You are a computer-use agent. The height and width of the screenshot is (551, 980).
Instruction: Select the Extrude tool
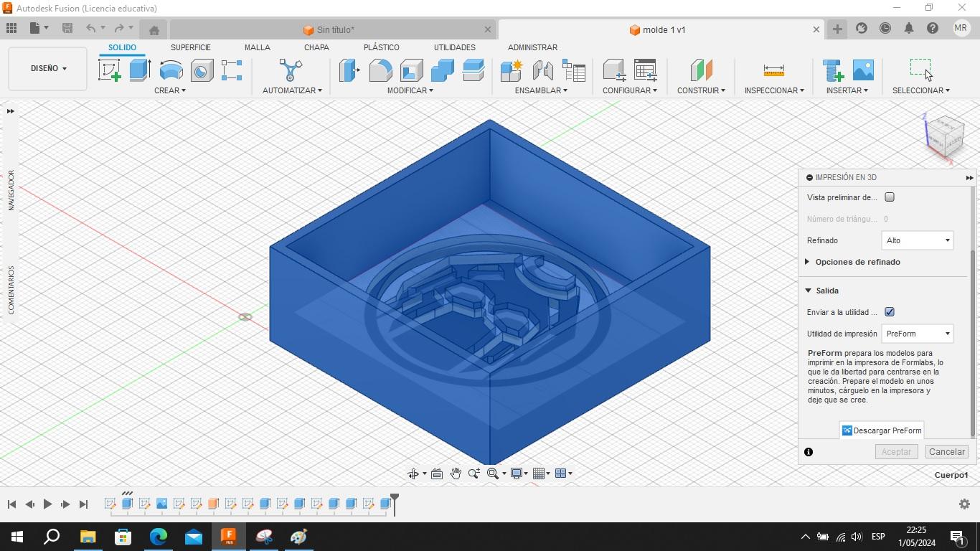[x=140, y=70]
